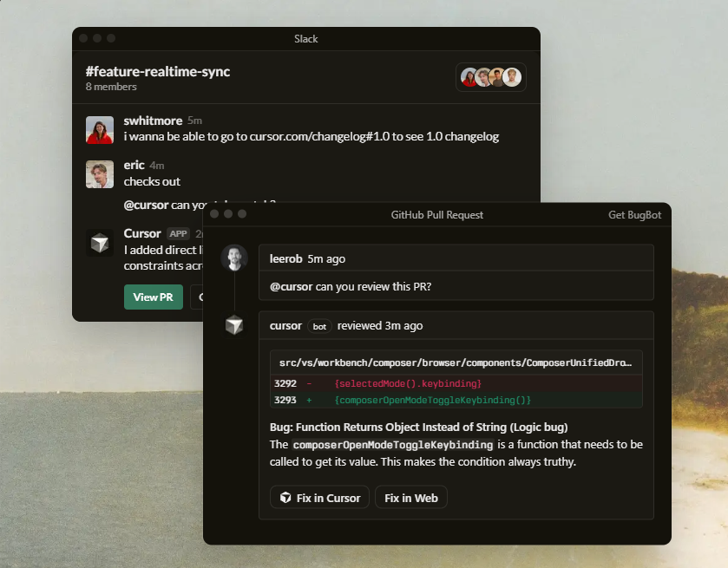
Task: Click the green View PR button
Action: [154, 297]
